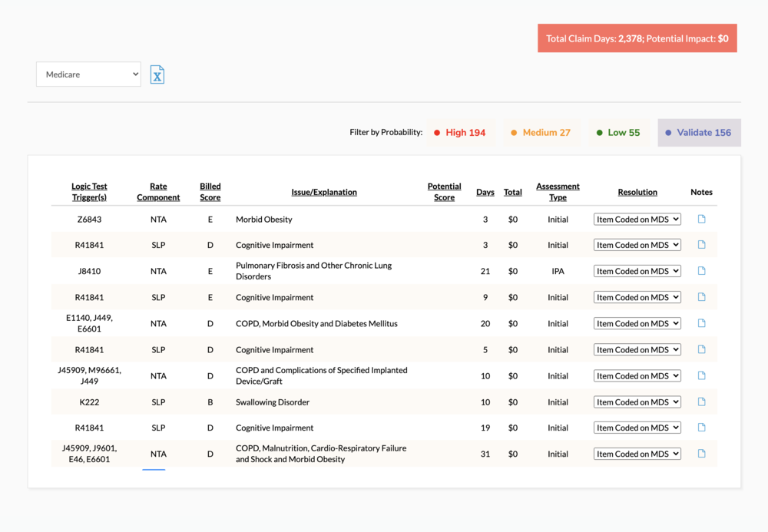Open Resolution dropdown for COPD, Morbid Obesity and Diabetes row

(637, 323)
